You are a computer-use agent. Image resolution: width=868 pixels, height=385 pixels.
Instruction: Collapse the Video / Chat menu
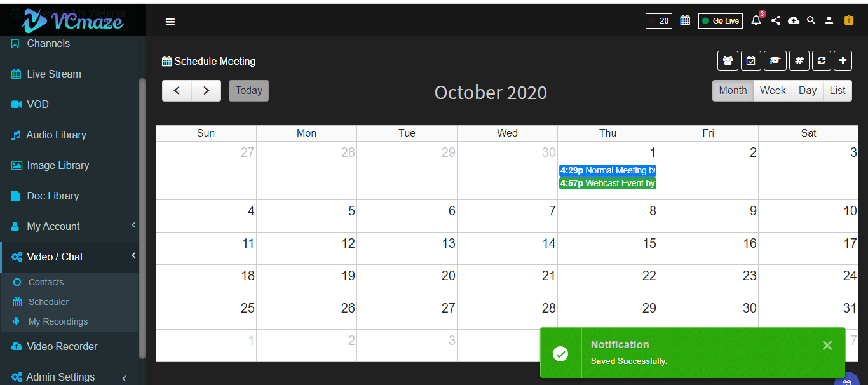(x=134, y=255)
